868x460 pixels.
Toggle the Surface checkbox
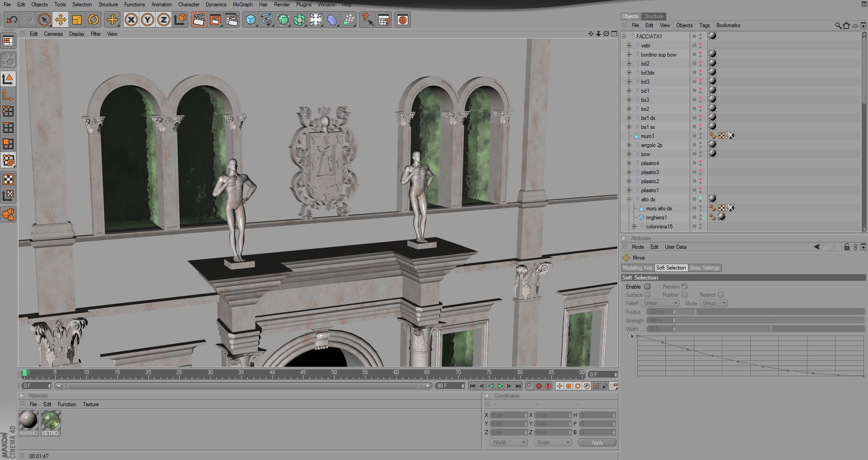647,295
